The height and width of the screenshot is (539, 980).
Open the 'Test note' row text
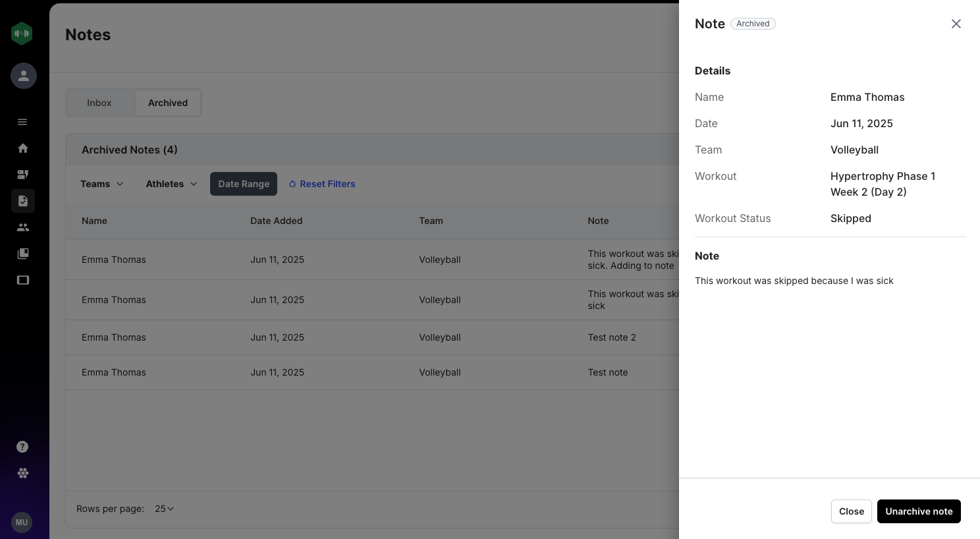pos(608,372)
